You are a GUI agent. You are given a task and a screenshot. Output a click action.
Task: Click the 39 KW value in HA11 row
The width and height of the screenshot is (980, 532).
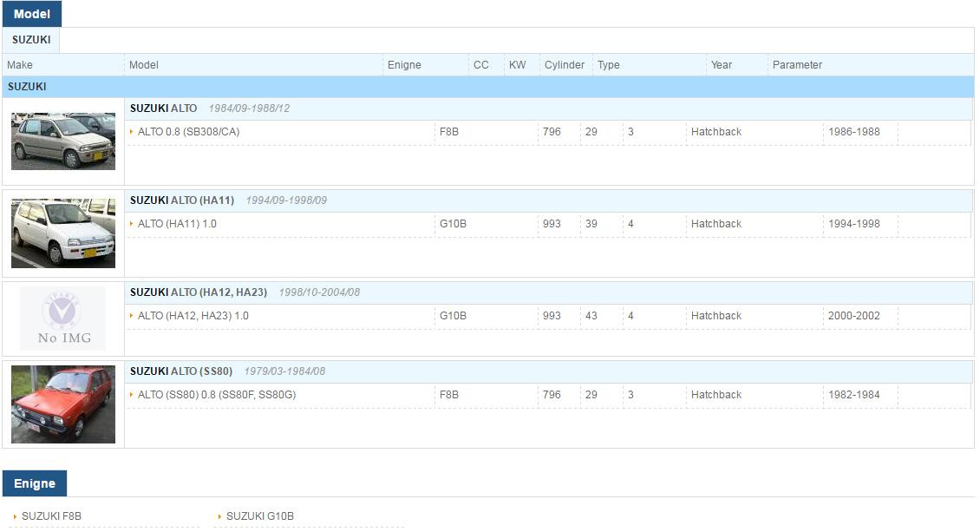coord(591,224)
